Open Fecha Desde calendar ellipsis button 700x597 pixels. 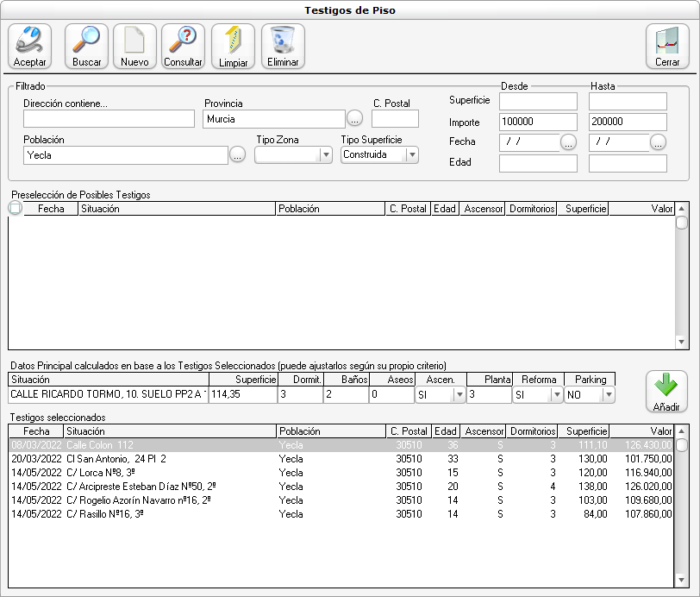click(568, 143)
